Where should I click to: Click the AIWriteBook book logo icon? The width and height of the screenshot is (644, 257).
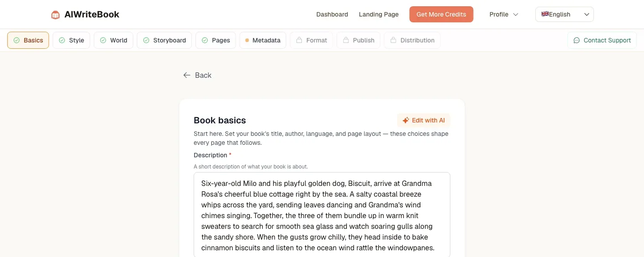point(55,15)
